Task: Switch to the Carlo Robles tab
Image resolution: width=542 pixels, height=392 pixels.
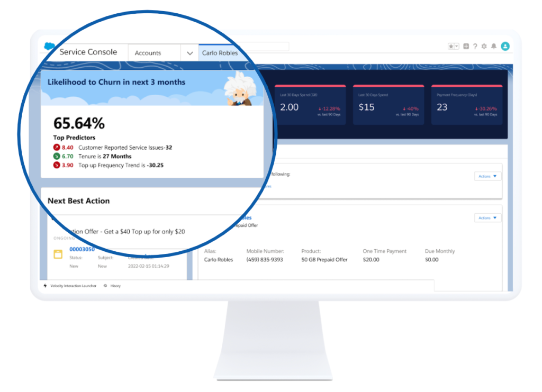Action: coord(220,53)
